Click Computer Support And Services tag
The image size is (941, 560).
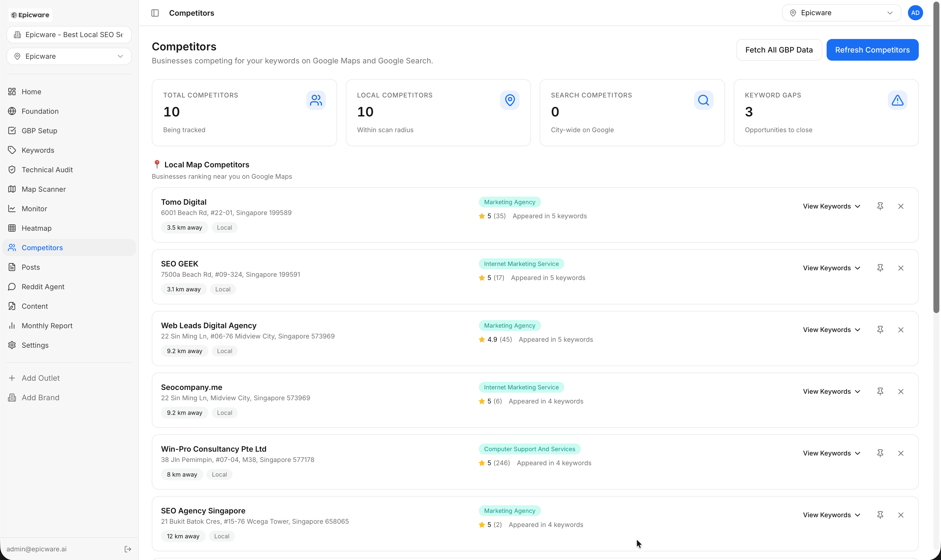click(x=529, y=449)
